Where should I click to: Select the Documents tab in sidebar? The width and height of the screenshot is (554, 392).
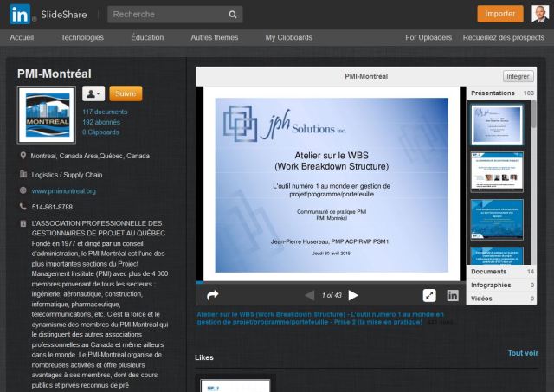click(x=489, y=272)
